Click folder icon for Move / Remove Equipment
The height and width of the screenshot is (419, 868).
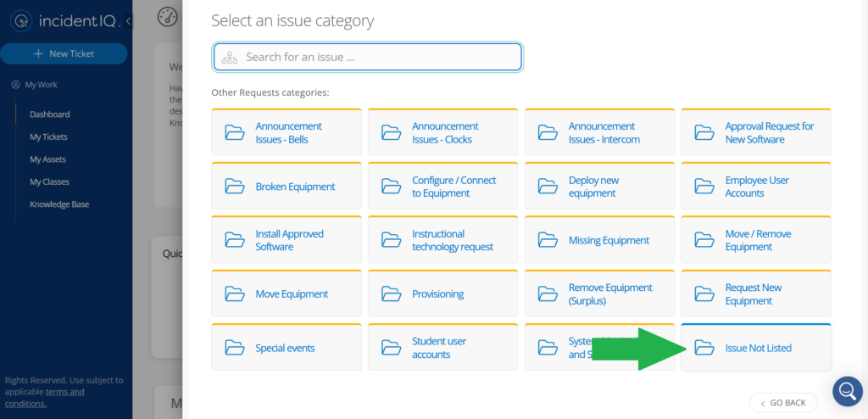[x=704, y=240]
